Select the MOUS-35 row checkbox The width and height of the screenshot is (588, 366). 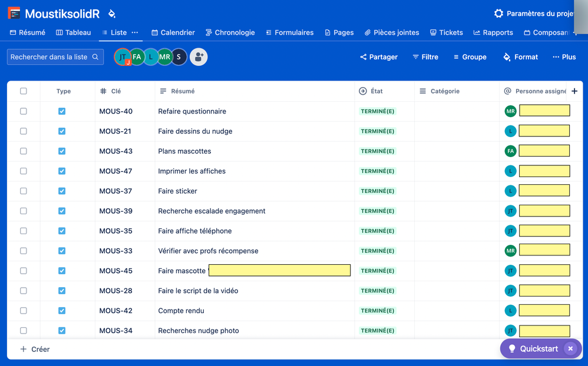[x=23, y=231]
